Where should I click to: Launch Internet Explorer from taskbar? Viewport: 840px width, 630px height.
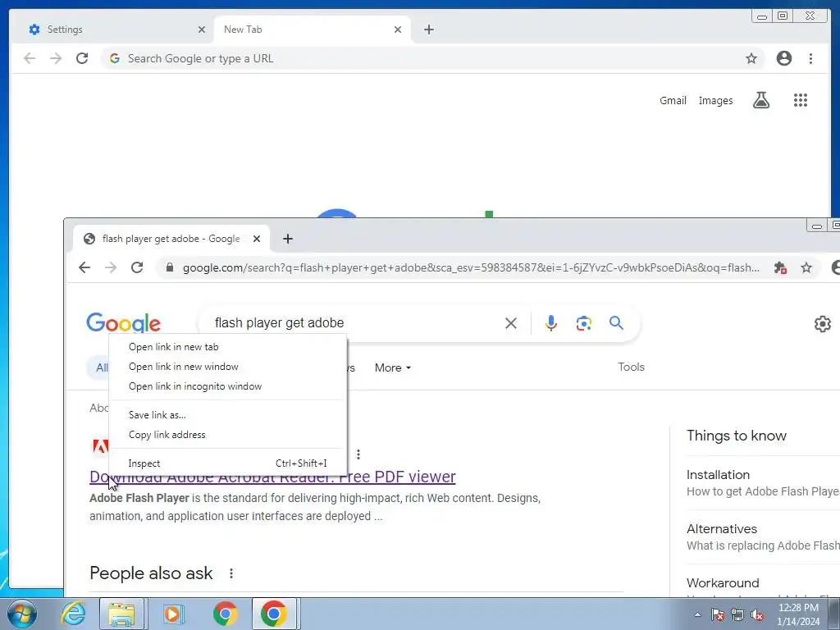(73, 614)
